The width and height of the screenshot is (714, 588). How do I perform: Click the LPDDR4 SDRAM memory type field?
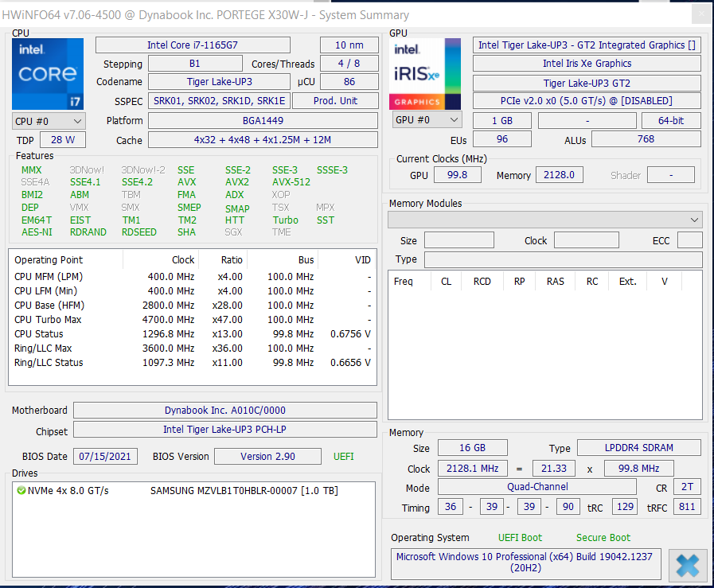638,449
